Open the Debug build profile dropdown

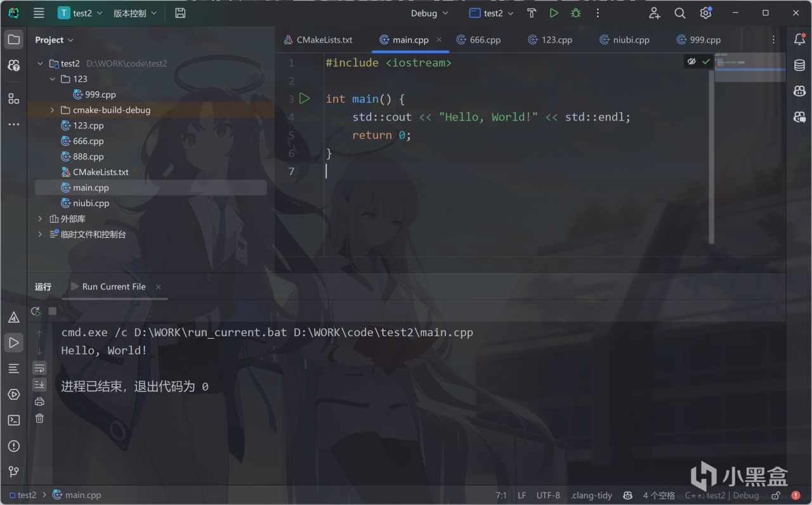click(429, 13)
